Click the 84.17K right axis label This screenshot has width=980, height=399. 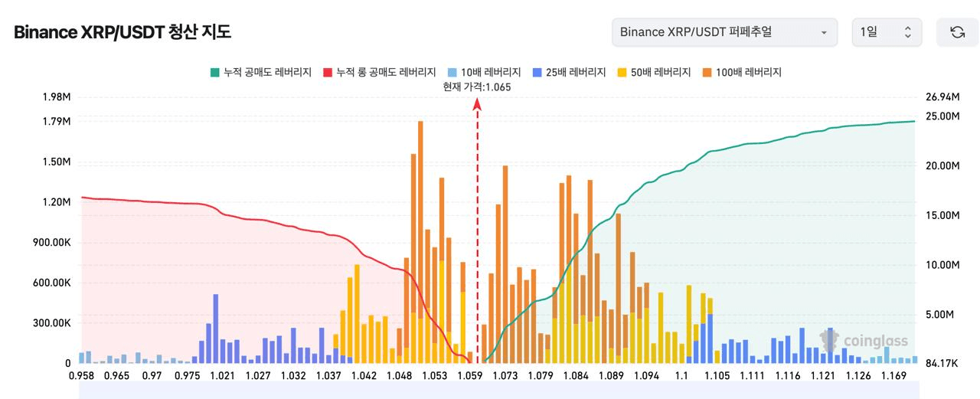click(942, 363)
